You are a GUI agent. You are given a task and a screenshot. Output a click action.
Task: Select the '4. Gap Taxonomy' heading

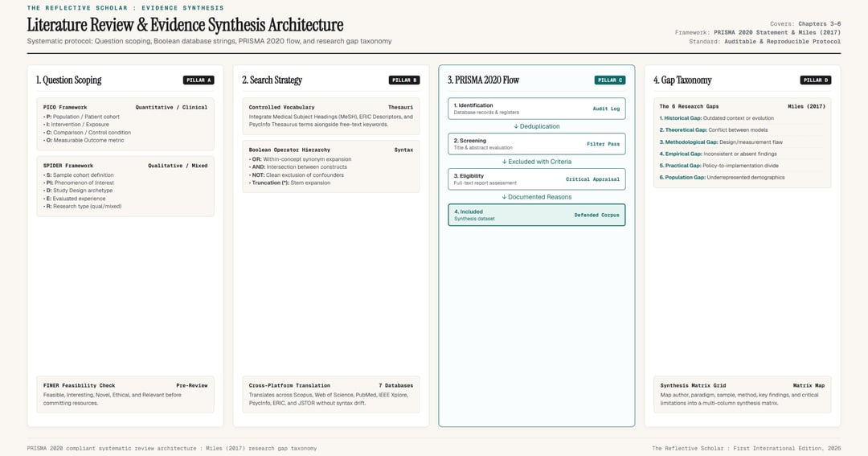pyautogui.click(x=682, y=80)
